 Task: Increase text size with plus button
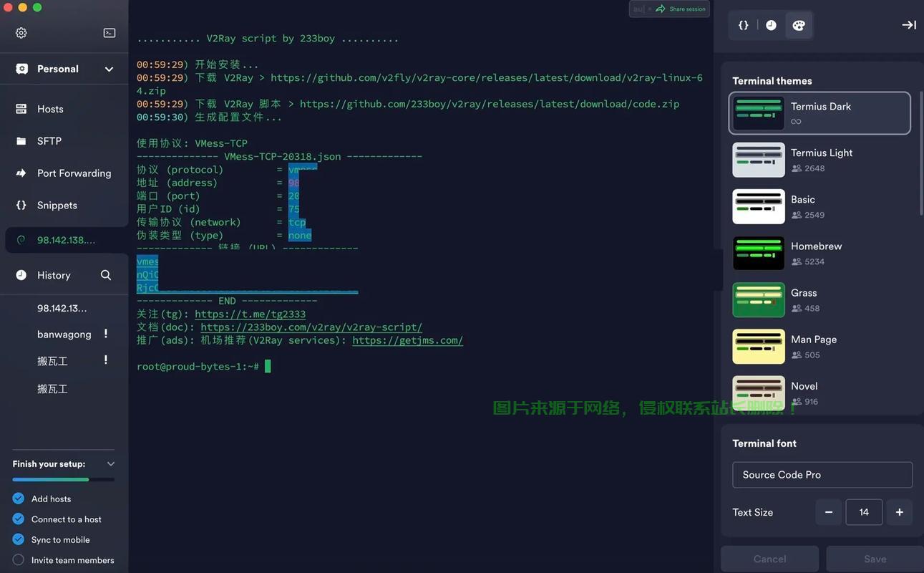899,512
